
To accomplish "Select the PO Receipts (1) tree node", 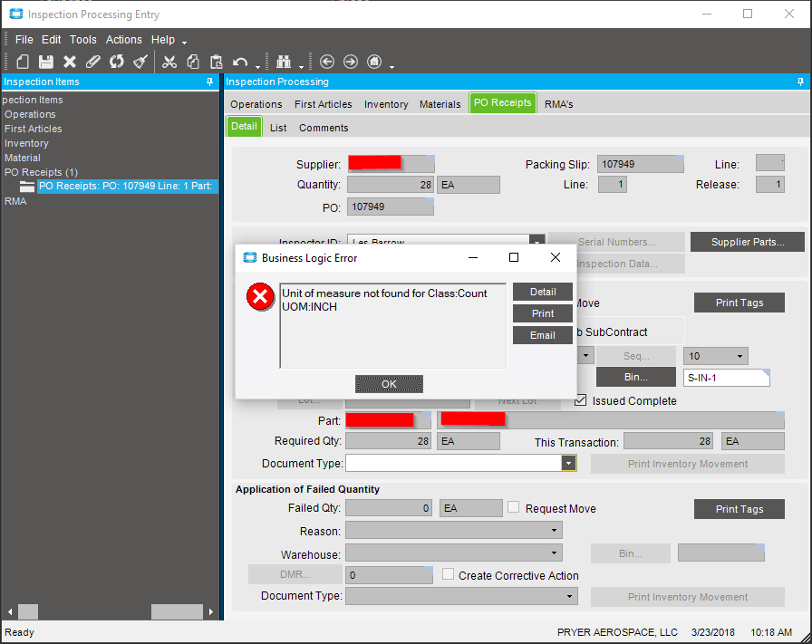I will point(41,172).
